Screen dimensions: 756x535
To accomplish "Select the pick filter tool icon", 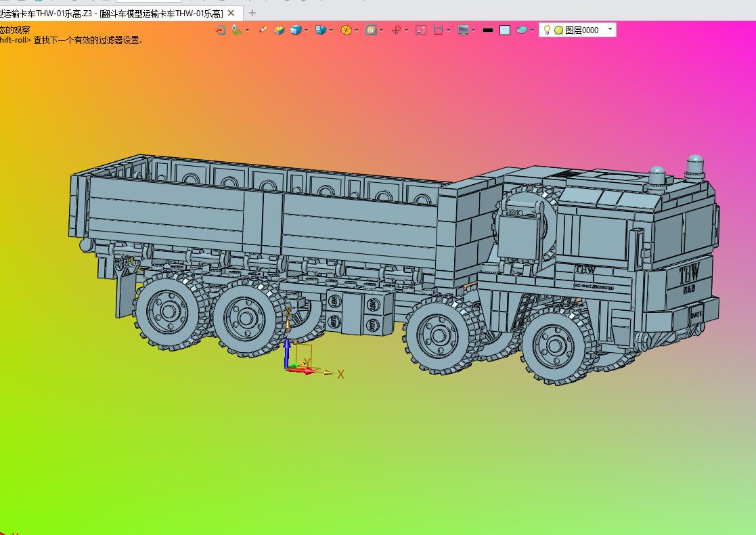I will [x=236, y=30].
